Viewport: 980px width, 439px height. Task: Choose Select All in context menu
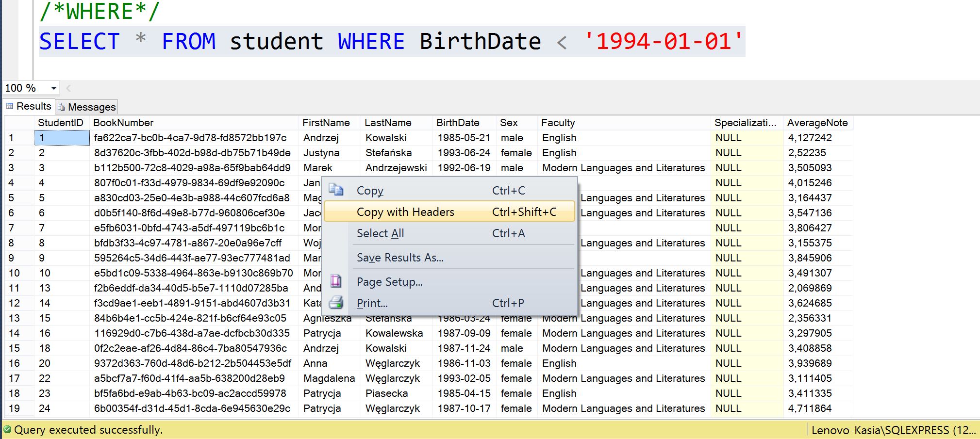pos(449,233)
